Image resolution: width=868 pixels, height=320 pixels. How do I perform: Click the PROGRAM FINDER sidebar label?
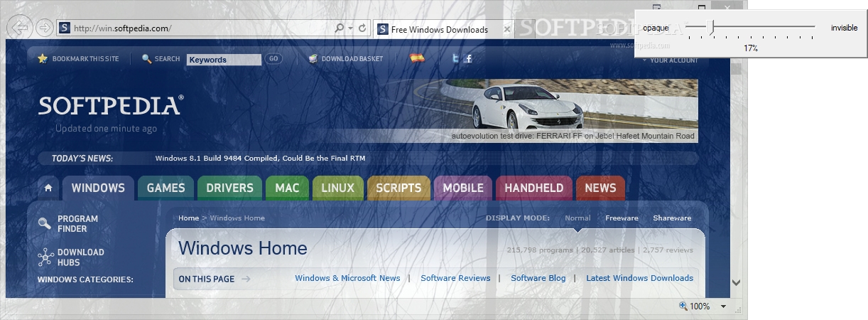[x=78, y=224]
